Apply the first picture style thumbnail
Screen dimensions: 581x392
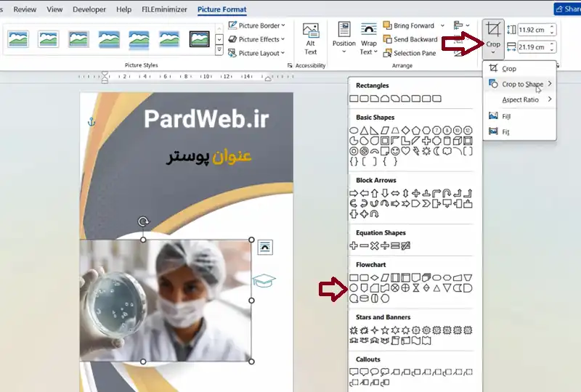(17, 39)
